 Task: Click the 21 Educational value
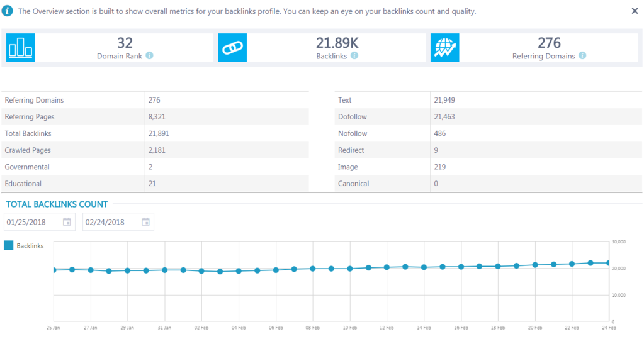pyautogui.click(x=152, y=184)
